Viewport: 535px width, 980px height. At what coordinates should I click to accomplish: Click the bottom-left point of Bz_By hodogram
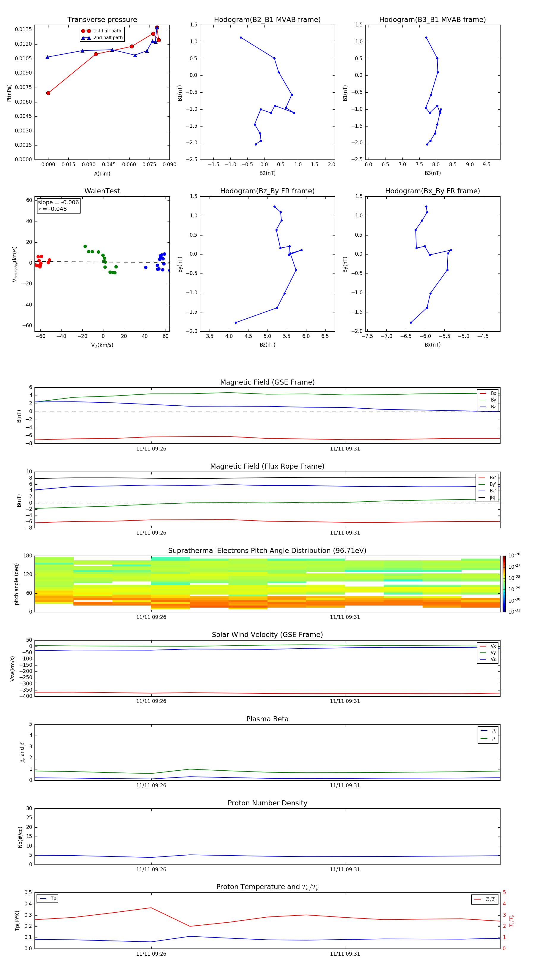(236, 323)
